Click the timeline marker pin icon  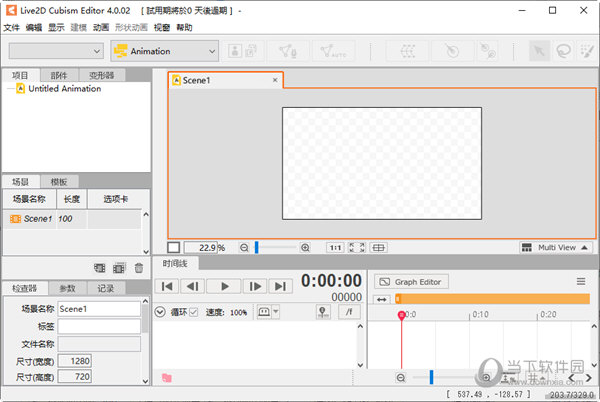[x=323, y=312]
